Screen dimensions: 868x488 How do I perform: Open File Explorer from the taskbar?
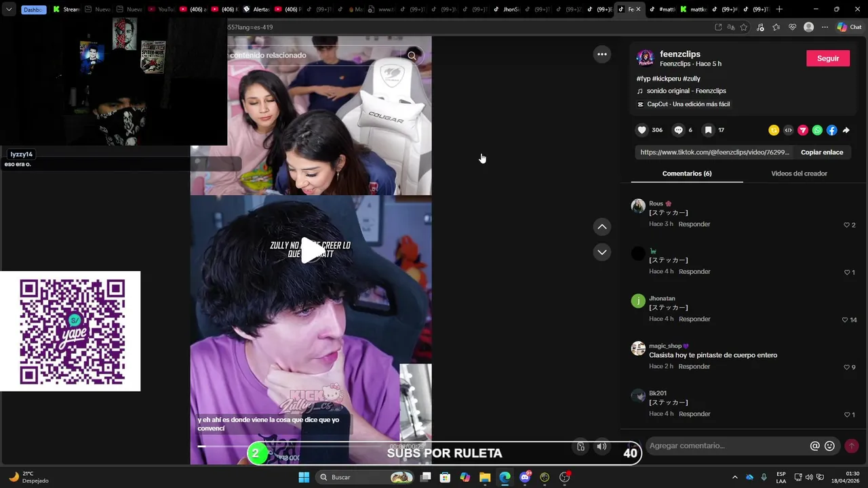pos(485,477)
